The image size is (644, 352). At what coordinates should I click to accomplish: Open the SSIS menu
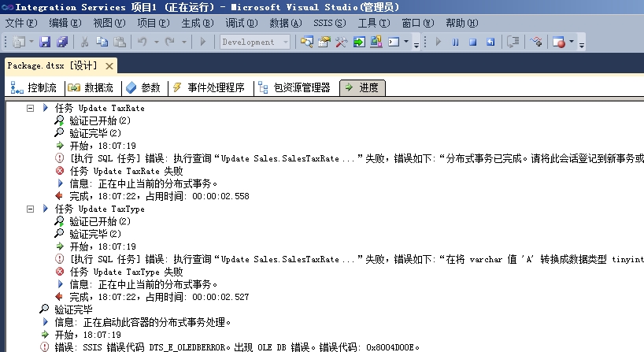tap(330, 23)
